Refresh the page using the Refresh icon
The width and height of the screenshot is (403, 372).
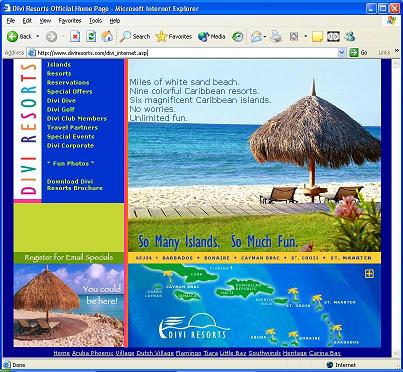(x=91, y=36)
